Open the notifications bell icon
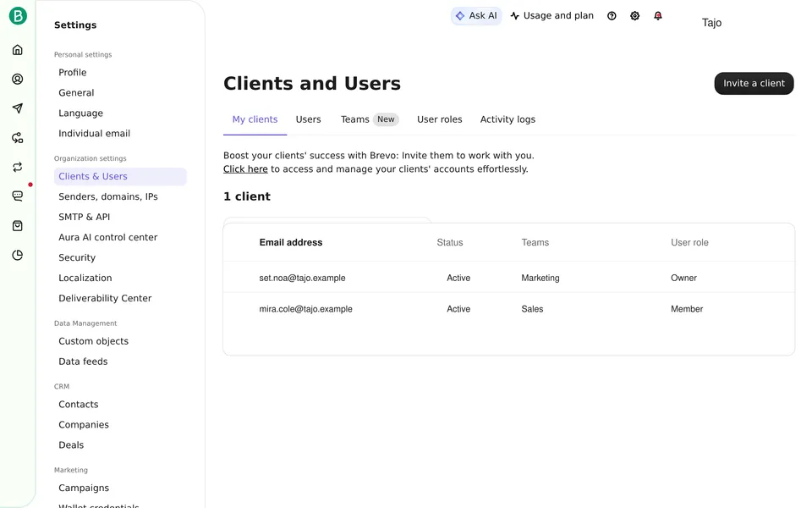Screen dimensions: 812x508 [x=658, y=16]
